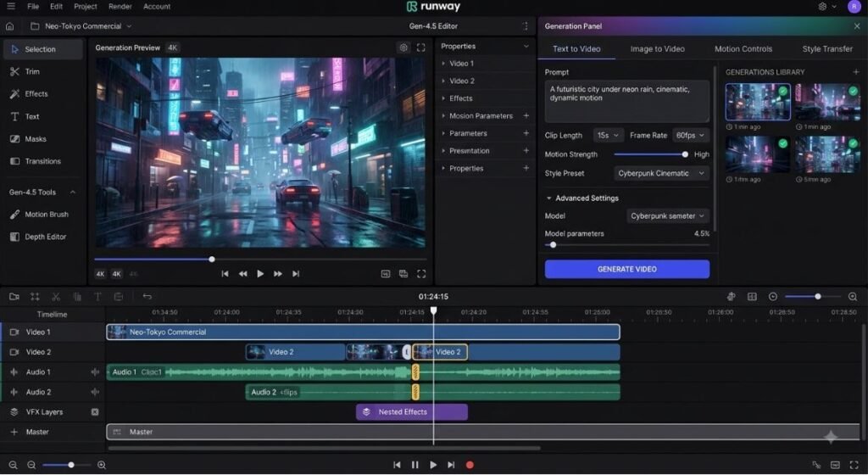Click the record button

pyautogui.click(x=470, y=465)
